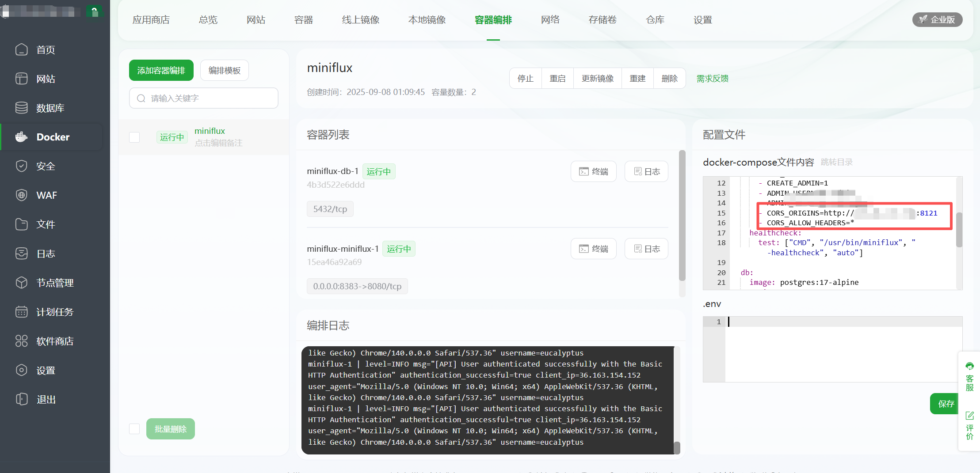The width and height of the screenshot is (980, 473).
Task: Open terminal for miniflux-db-1 container
Action: 593,171
